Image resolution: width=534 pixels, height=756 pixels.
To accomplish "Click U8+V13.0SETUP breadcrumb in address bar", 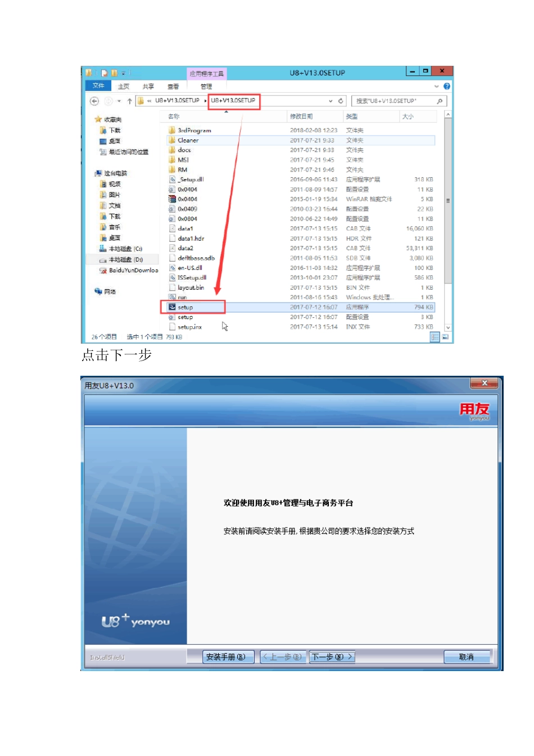I will click(233, 101).
